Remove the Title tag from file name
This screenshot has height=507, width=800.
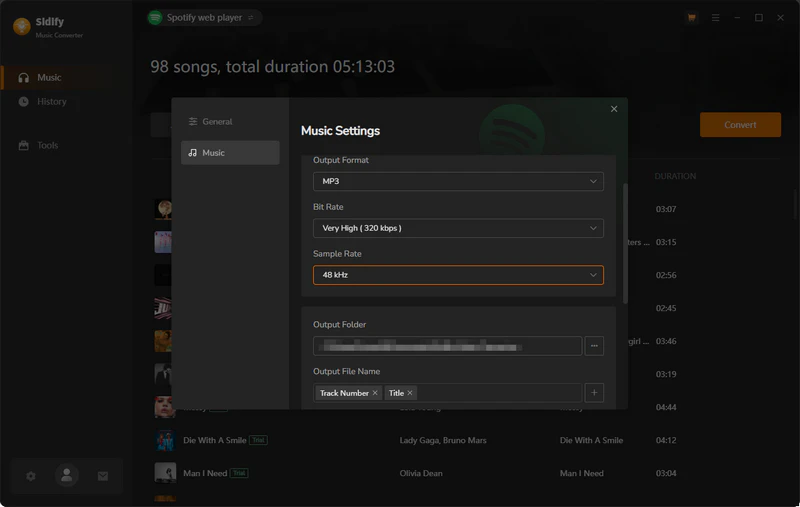pyautogui.click(x=410, y=393)
